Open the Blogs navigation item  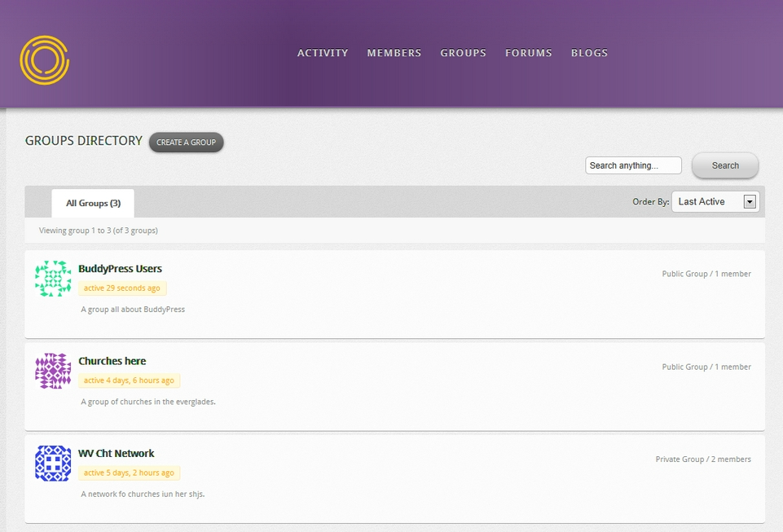click(x=589, y=53)
